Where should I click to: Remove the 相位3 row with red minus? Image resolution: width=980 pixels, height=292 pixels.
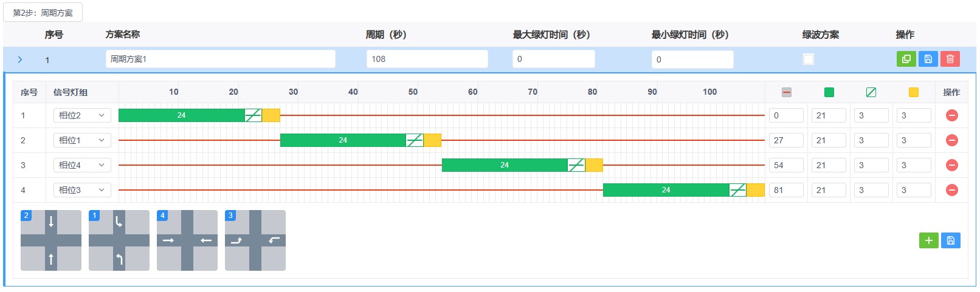pyautogui.click(x=952, y=190)
